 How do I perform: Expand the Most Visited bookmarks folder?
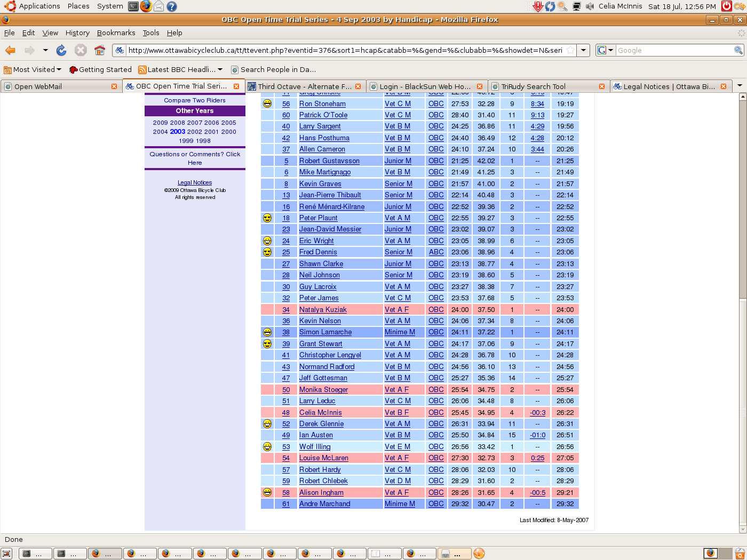click(32, 69)
